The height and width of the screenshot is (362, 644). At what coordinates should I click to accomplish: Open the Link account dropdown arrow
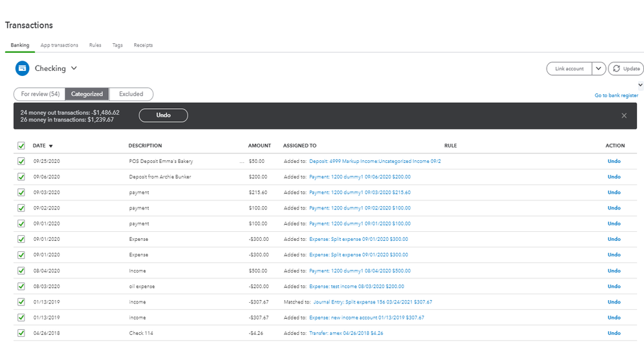[599, 69]
